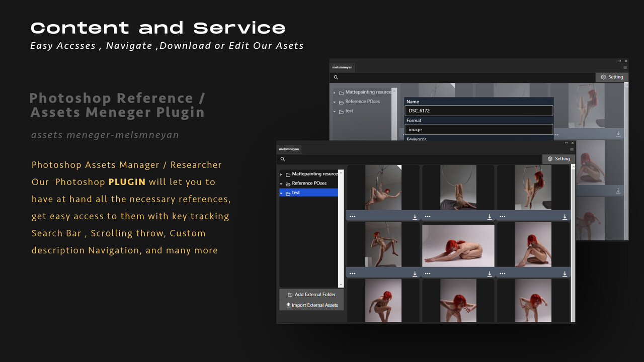Click the folder icon next to Mattepainting resurce in front window

pyautogui.click(x=288, y=174)
